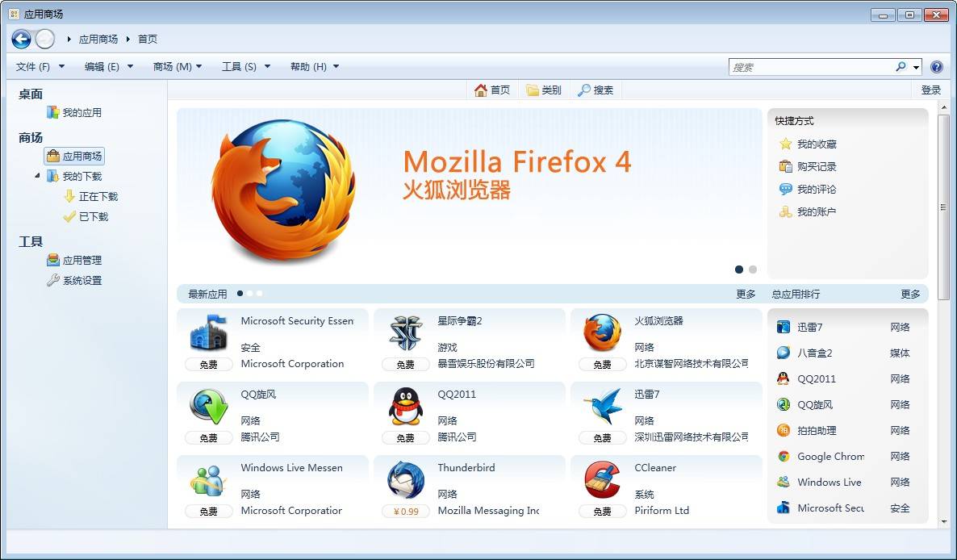
Task: Click the Microsoft Security Essentials castle icon
Action: coord(208,332)
